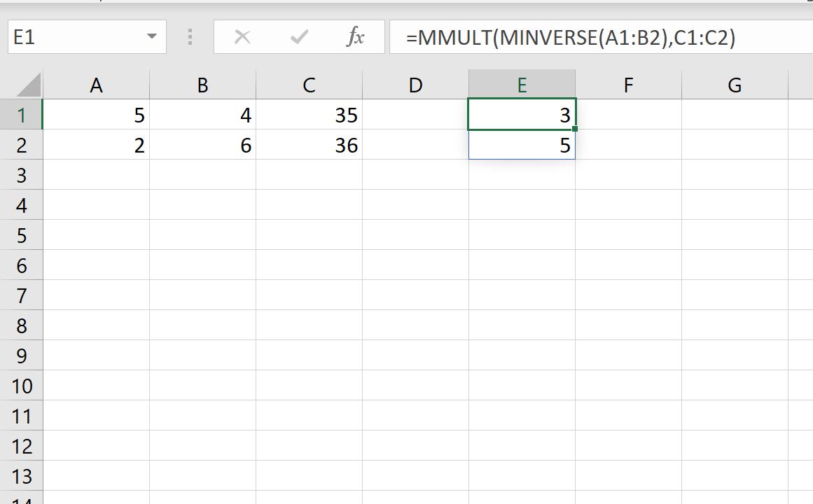Select row 1 header
The height and width of the screenshot is (504, 813).
point(21,115)
